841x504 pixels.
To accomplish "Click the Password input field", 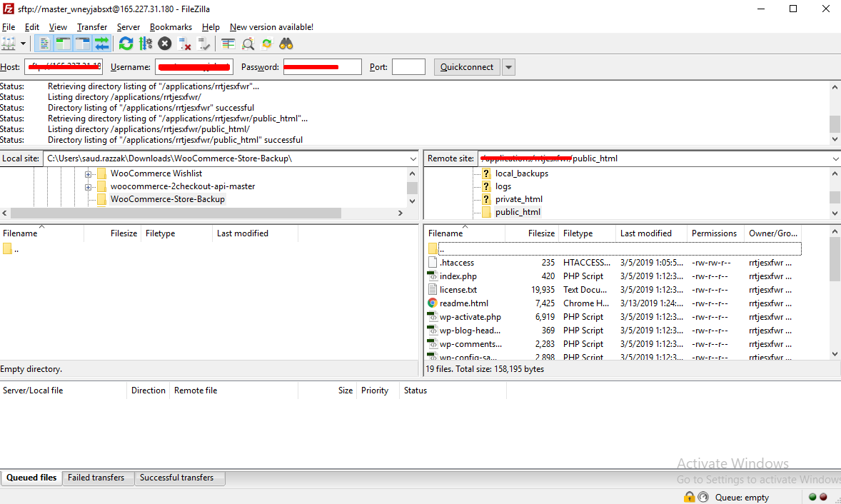I will pyautogui.click(x=323, y=67).
